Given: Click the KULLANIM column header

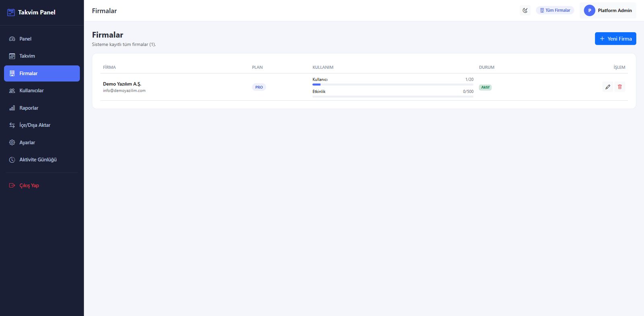Looking at the screenshot, I should click(323, 68).
